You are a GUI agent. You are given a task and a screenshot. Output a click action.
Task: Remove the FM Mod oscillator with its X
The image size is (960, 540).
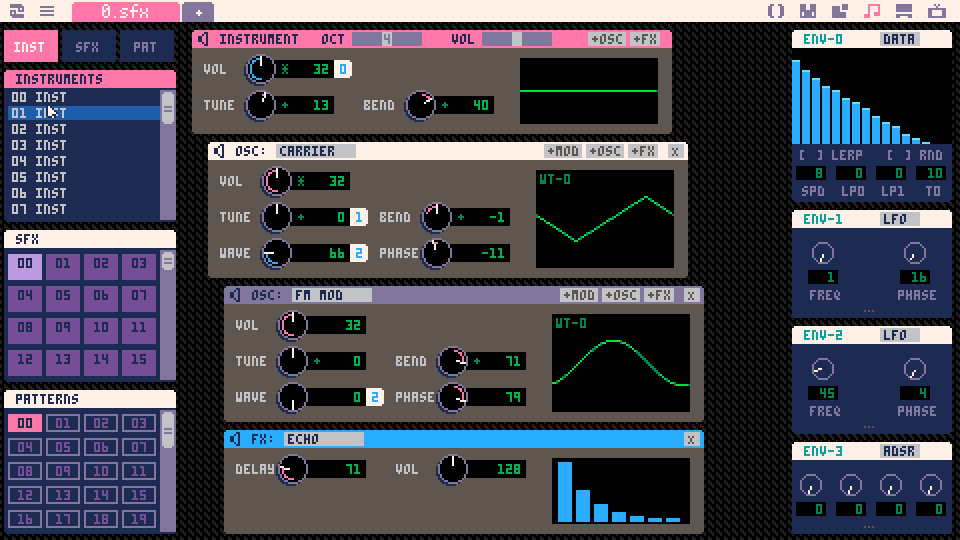[x=691, y=295]
